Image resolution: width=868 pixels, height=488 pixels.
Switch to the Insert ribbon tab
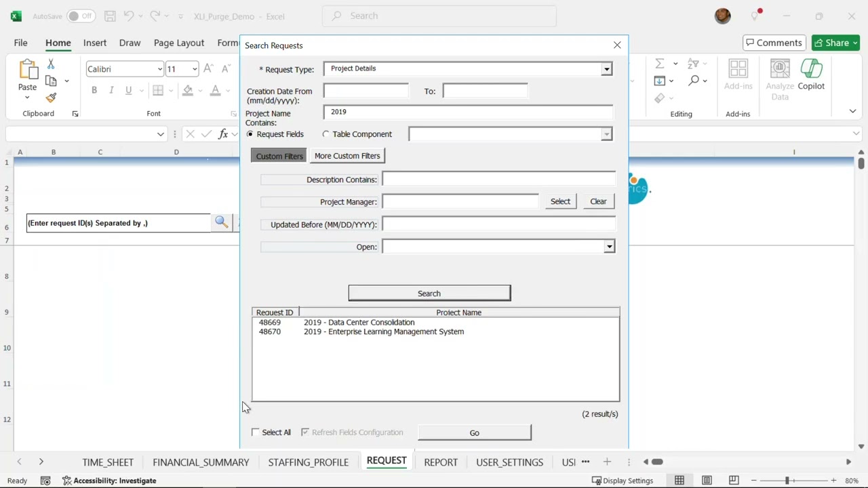point(95,43)
